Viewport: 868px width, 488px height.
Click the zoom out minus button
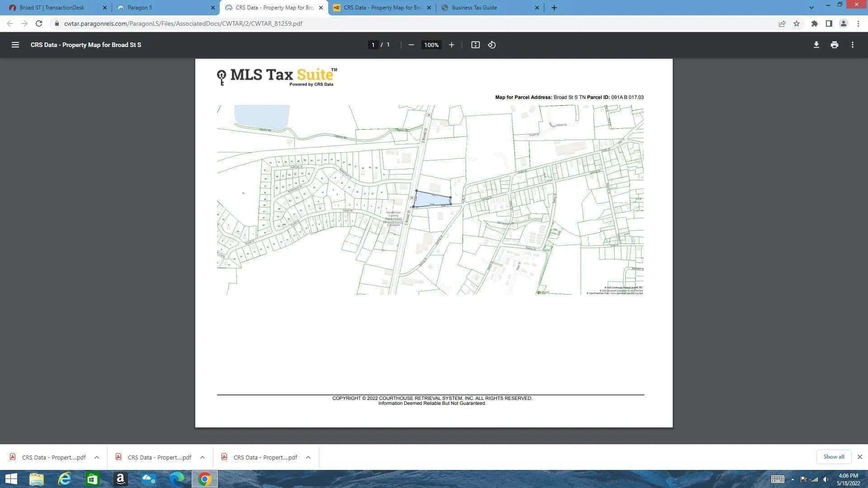click(x=411, y=45)
